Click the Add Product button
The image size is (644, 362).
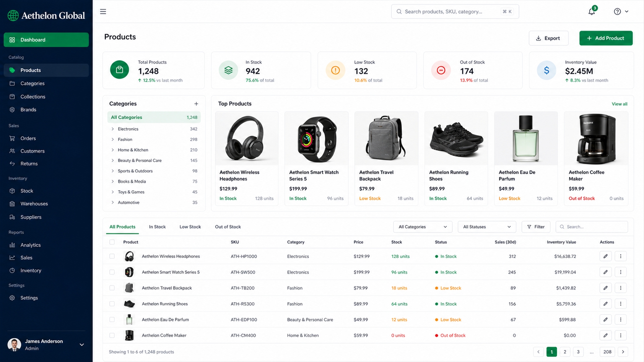click(x=606, y=38)
